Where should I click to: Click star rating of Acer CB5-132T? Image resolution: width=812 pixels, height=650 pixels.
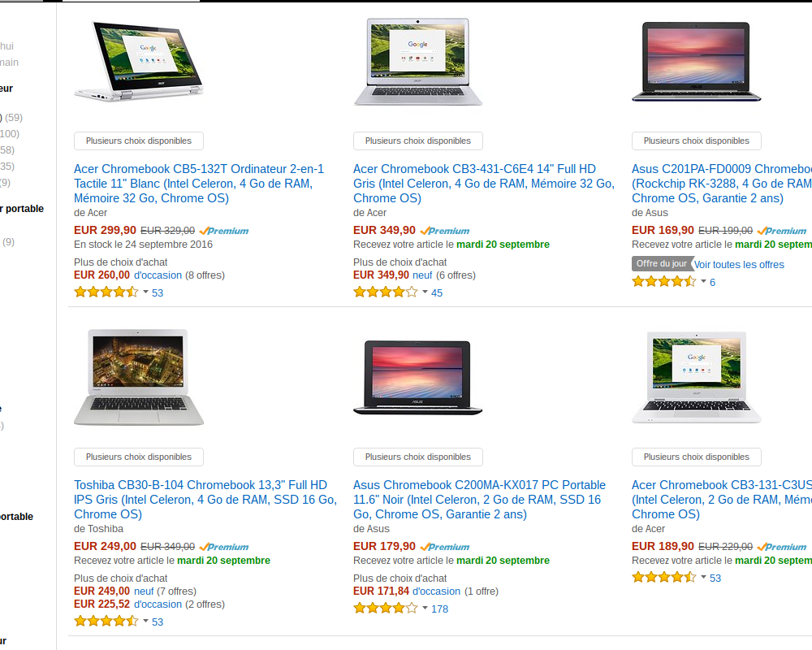pyautogui.click(x=106, y=292)
